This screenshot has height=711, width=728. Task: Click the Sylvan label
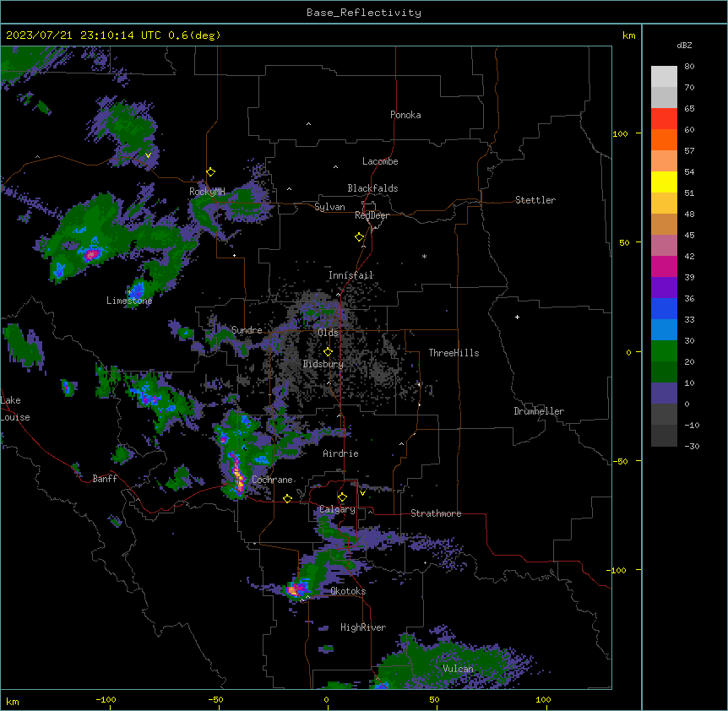tap(329, 207)
